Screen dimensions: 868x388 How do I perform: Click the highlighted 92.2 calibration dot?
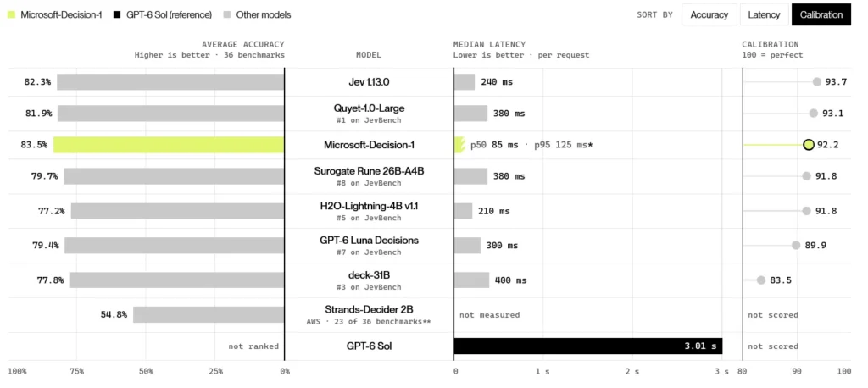coord(808,145)
